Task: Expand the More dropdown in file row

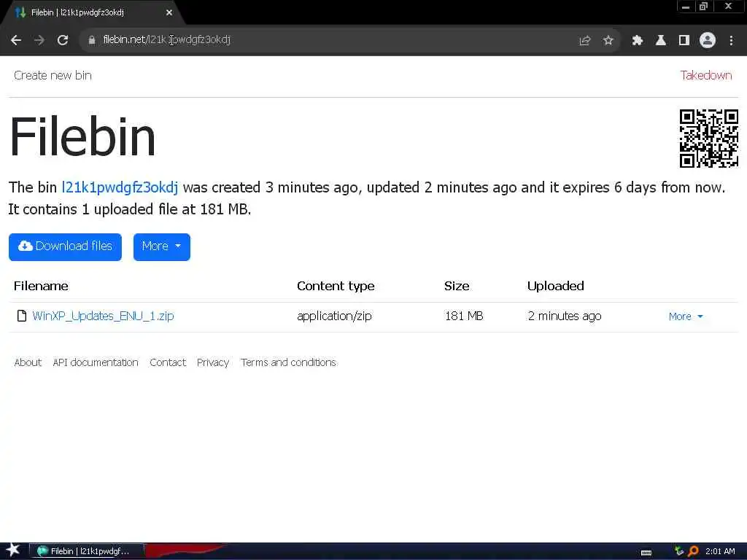Action: click(686, 316)
